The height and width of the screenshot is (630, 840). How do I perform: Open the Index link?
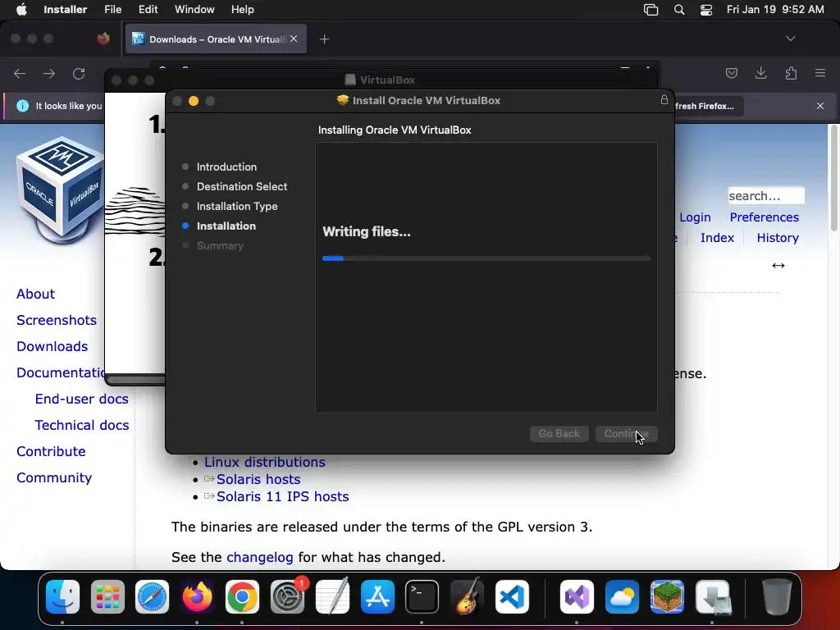717,237
